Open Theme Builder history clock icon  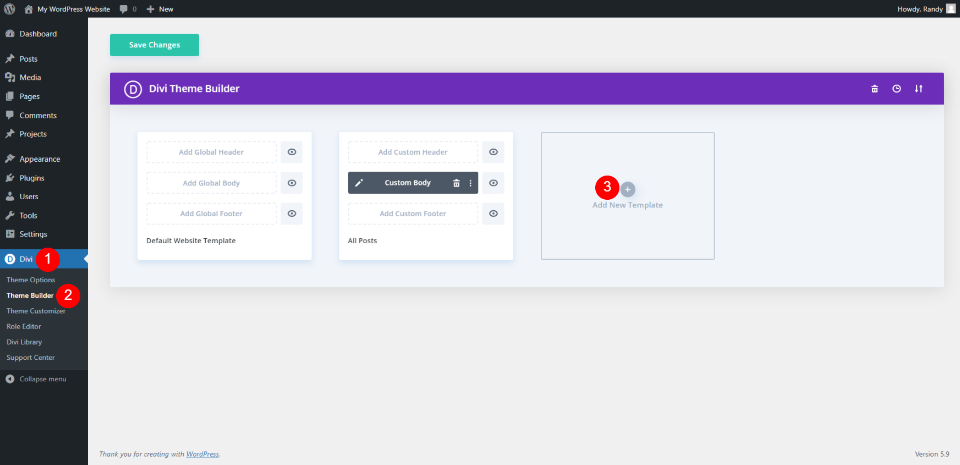tap(896, 89)
